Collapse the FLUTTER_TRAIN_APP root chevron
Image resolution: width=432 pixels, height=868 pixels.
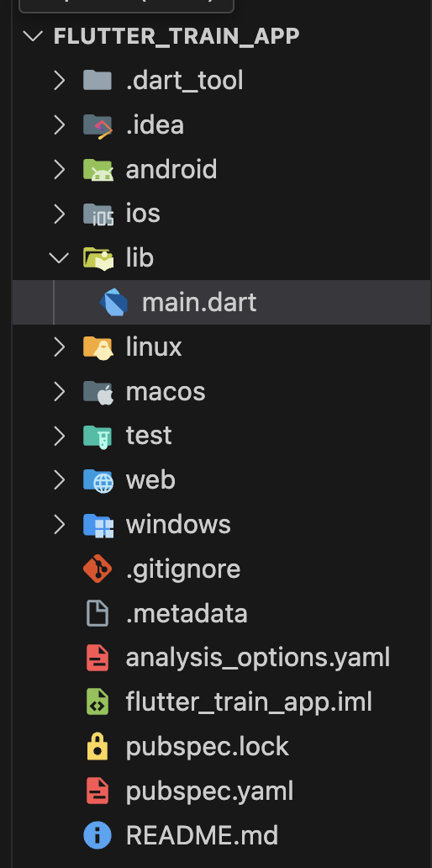click(x=33, y=36)
